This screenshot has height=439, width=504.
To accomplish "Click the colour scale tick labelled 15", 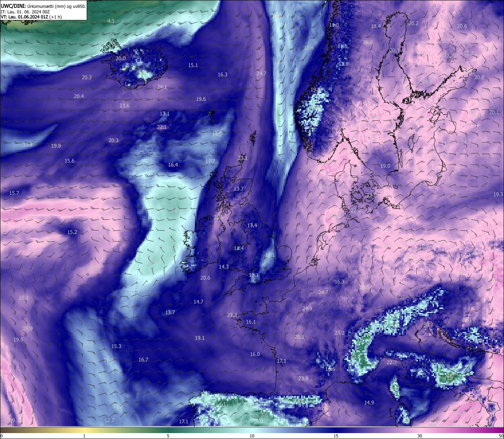I will coord(336,436).
